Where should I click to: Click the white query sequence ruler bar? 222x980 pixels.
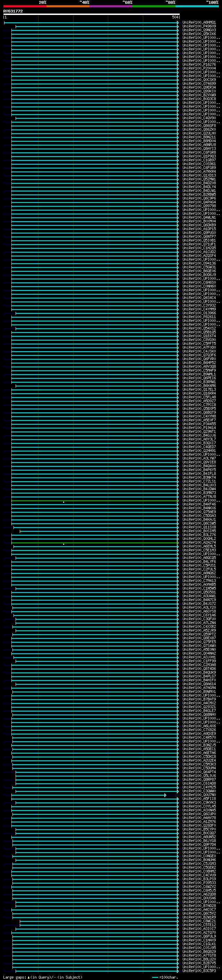point(92,15)
